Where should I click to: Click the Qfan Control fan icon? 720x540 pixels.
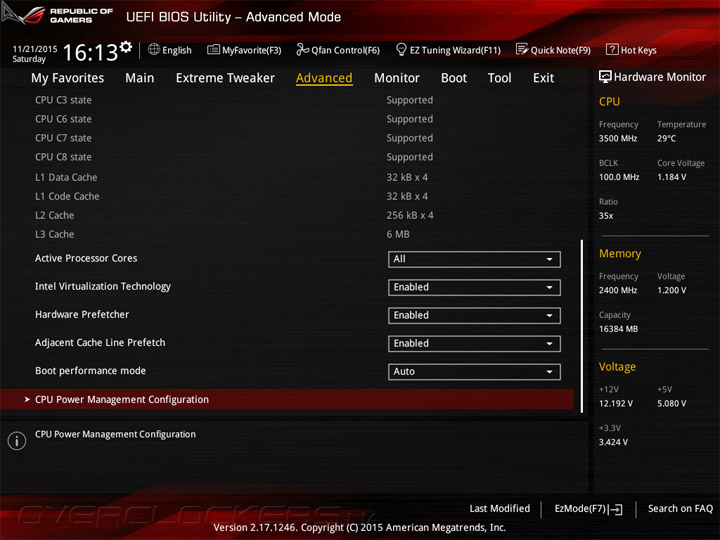pyautogui.click(x=303, y=49)
